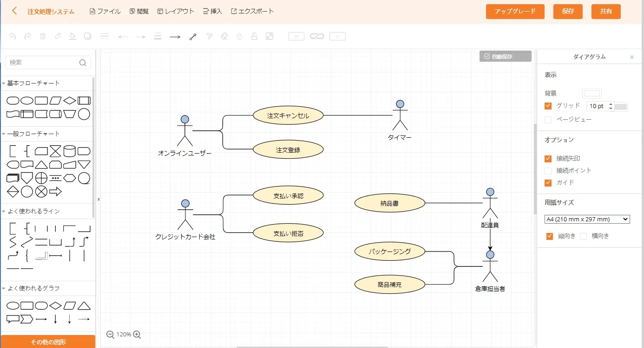Open the ファイル menu
This screenshot has height=348, width=644.
coord(105,11)
